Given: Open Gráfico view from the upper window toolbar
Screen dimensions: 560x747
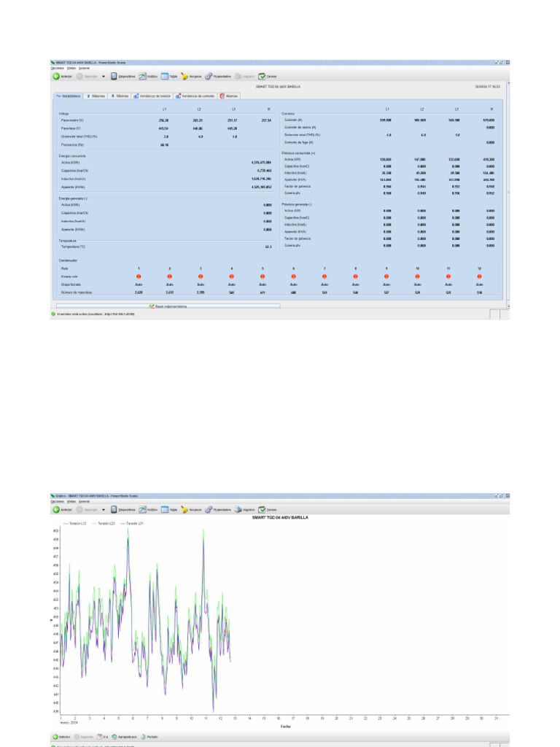Looking at the screenshot, I should (x=143, y=76).
